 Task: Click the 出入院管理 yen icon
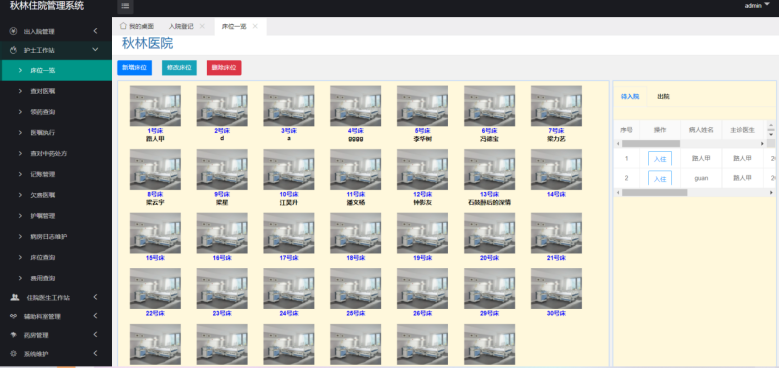pyautogui.click(x=13, y=31)
